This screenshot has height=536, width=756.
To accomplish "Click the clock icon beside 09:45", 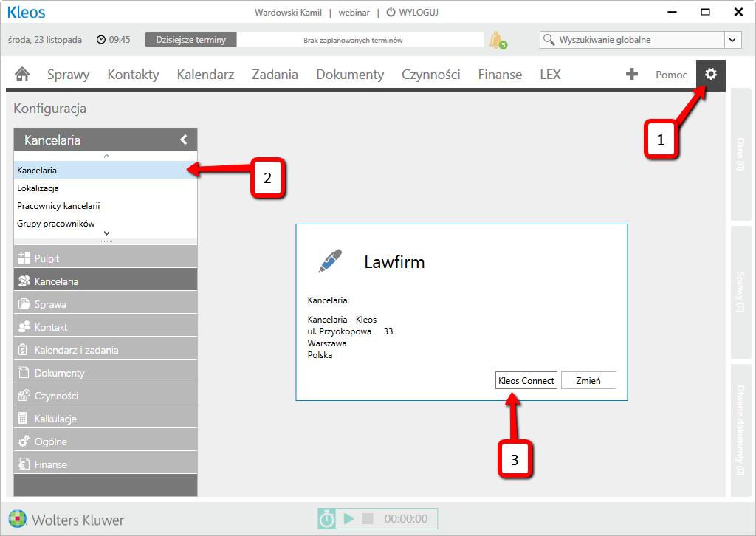I will [x=100, y=40].
